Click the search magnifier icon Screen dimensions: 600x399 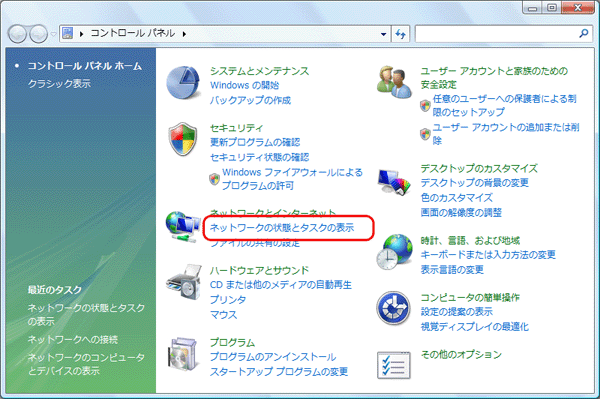tap(584, 34)
